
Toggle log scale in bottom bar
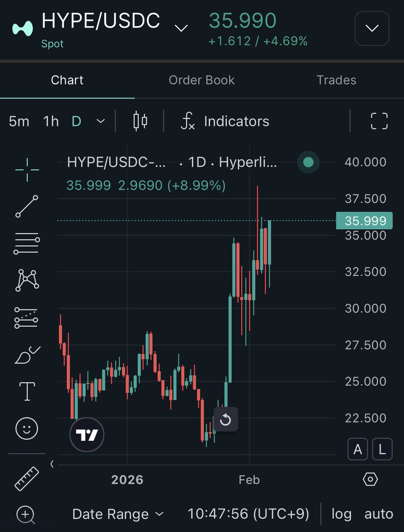pyautogui.click(x=342, y=514)
